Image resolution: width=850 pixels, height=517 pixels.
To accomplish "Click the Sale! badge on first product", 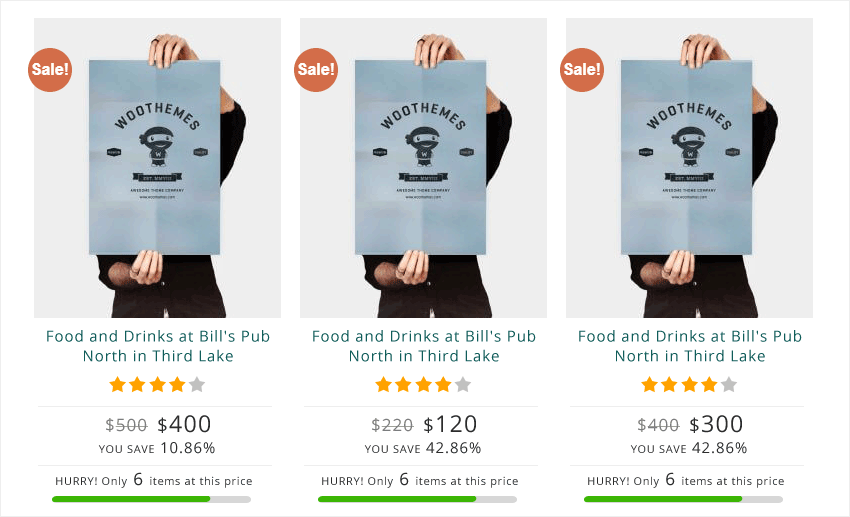I will point(50,69).
